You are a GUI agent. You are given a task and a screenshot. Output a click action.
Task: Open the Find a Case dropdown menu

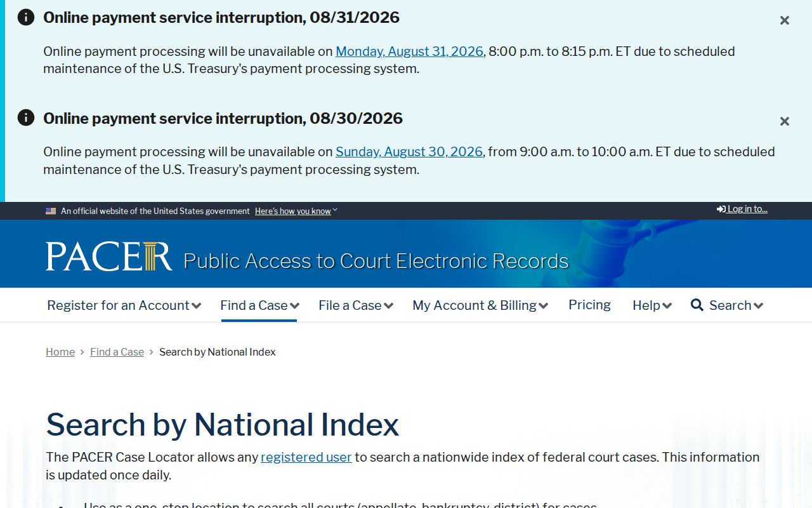259,305
